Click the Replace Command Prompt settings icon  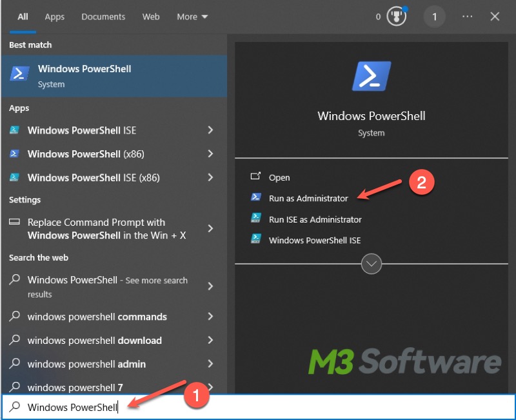click(14, 221)
